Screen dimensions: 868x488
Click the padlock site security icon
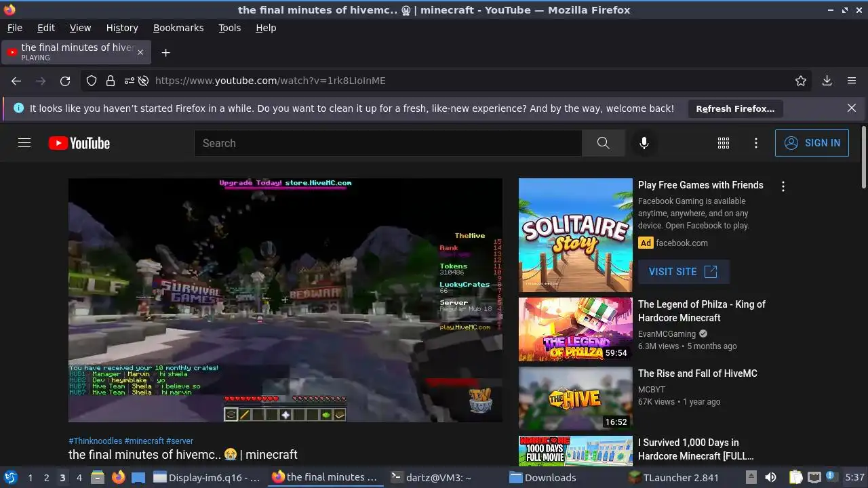coord(110,81)
